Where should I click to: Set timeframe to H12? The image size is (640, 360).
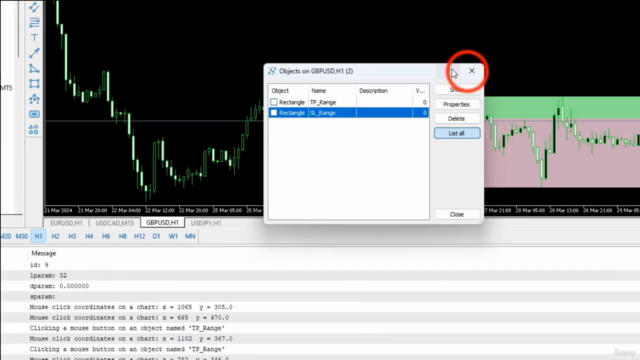point(140,236)
